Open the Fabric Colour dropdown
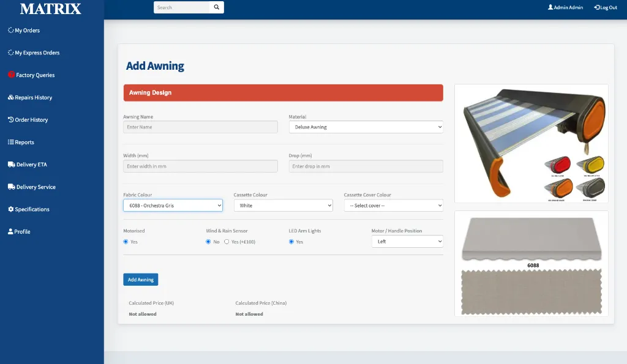This screenshot has height=364, width=627. tap(173, 206)
